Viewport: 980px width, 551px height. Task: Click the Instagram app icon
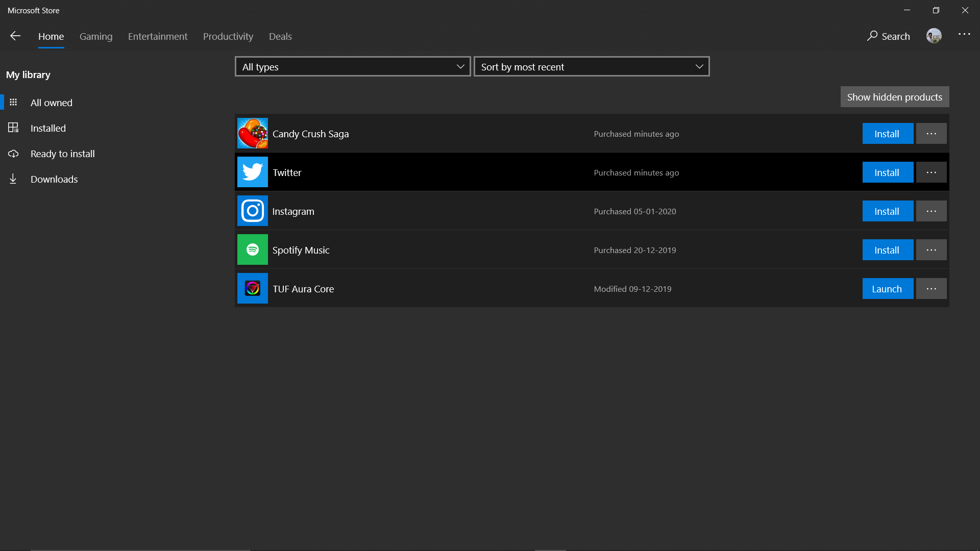(253, 211)
